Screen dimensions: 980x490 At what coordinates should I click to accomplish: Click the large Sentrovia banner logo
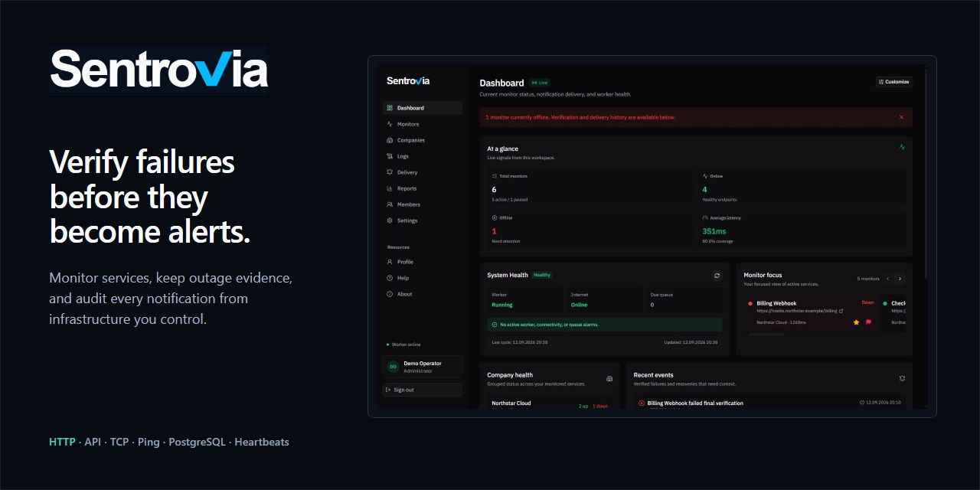point(158,69)
